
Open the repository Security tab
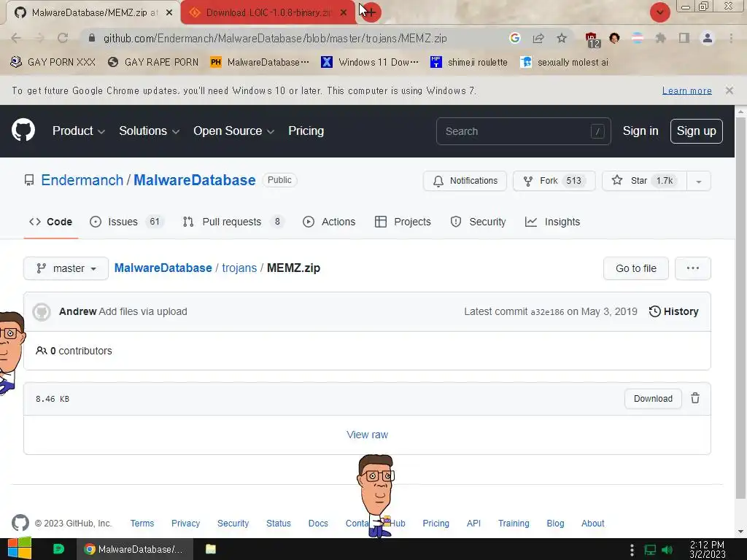478,222
